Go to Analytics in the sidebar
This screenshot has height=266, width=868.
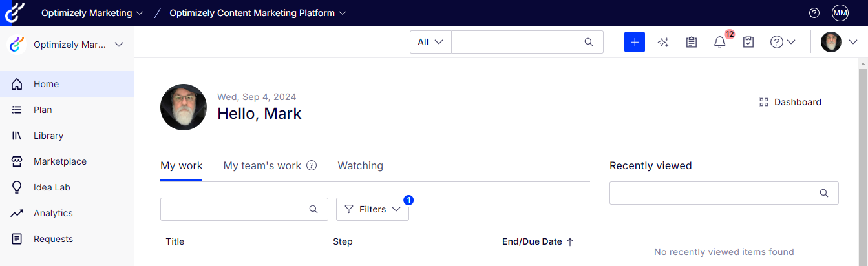53,213
